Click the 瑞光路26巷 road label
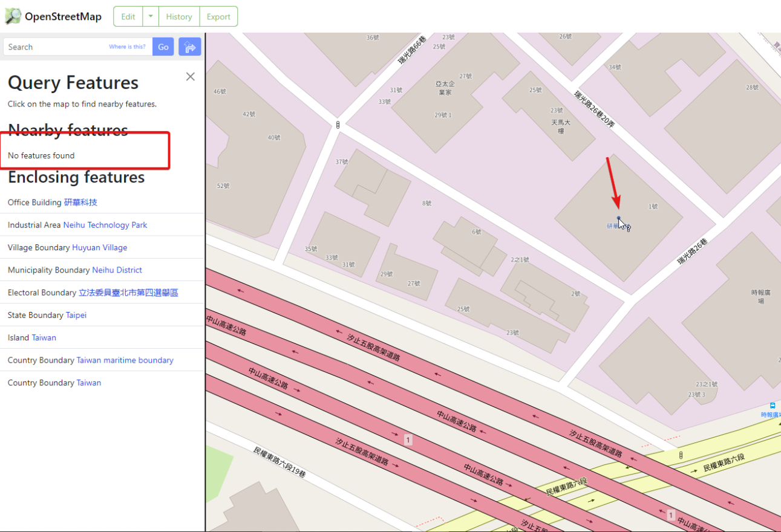The image size is (781, 532). pyautogui.click(x=693, y=252)
